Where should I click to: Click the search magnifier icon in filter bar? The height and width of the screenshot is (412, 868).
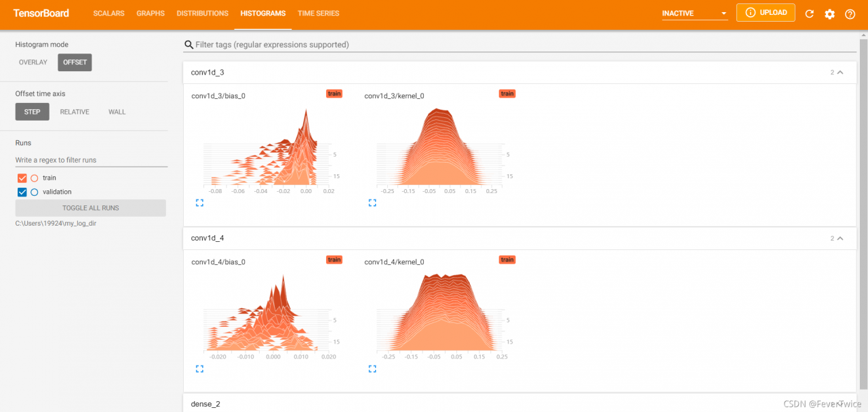[x=189, y=45]
